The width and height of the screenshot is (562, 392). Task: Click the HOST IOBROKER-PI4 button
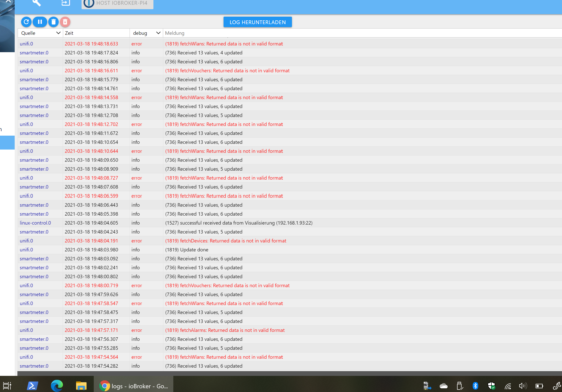pyautogui.click(x=117, y=3)
